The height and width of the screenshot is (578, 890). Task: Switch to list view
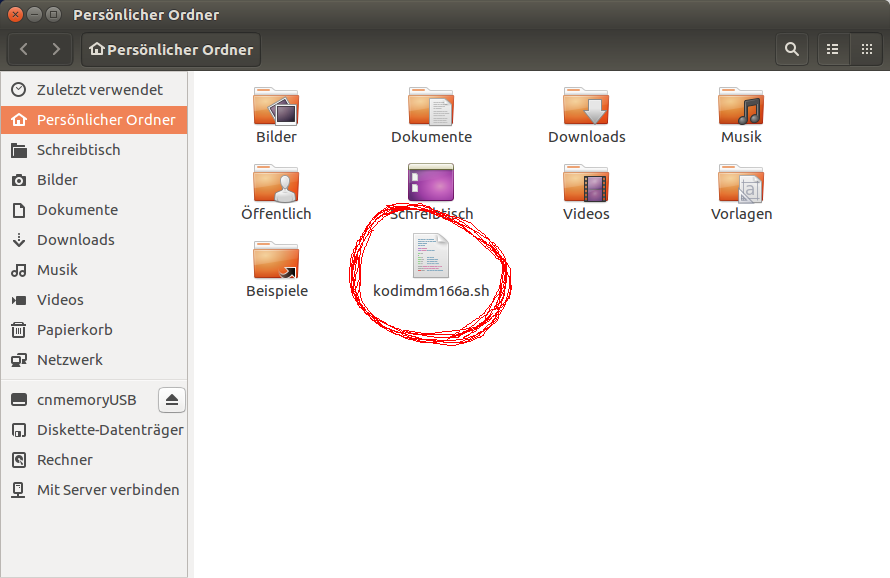(x=833, y=49)
